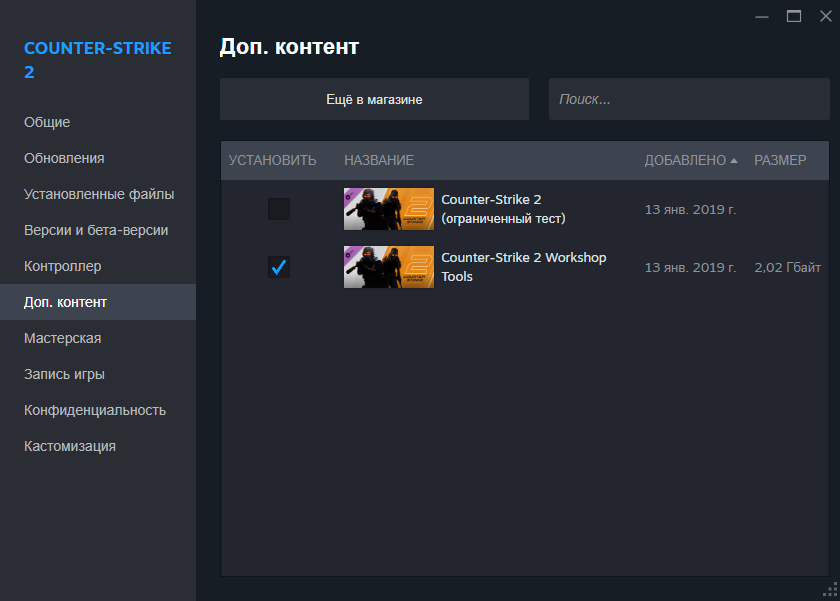This screenshot has height=601, width=840.
Task: Open the Общие settings tab
Action: 98,122
